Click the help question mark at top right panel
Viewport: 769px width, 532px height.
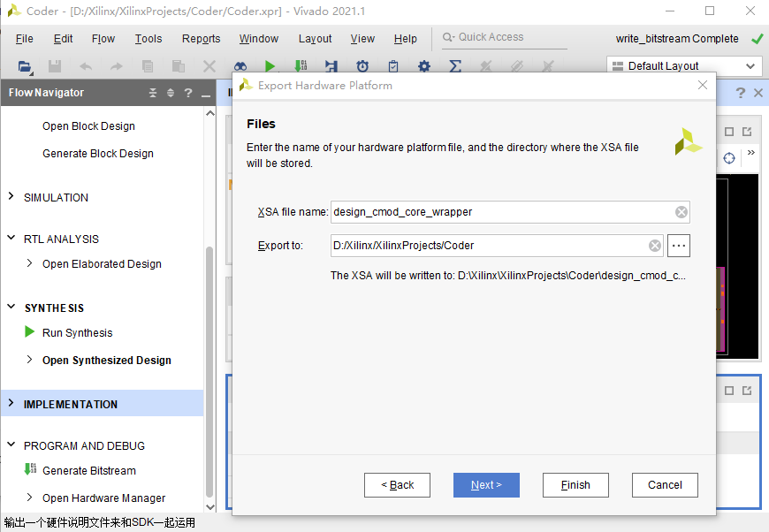[x=741, y=93]
